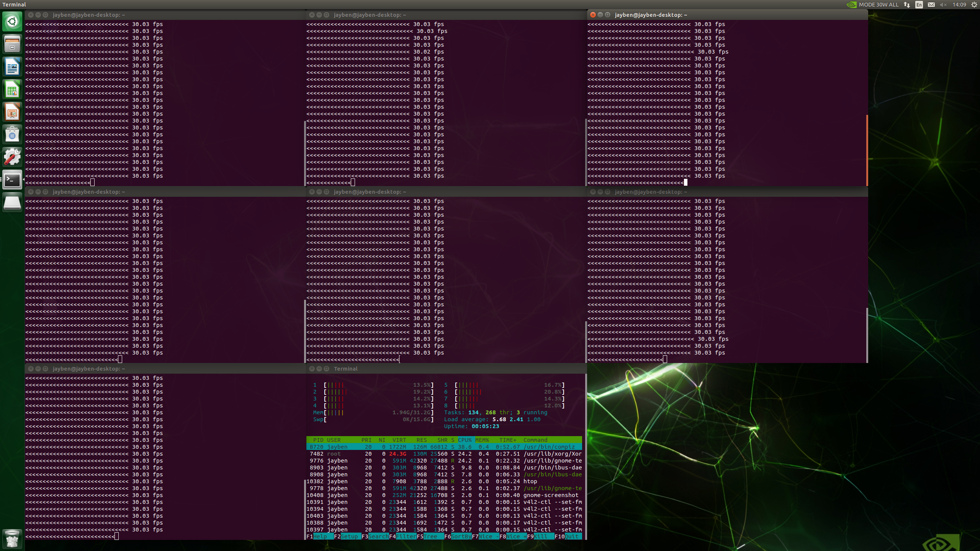Open the Files file manager from the launcher

(13, 44)
